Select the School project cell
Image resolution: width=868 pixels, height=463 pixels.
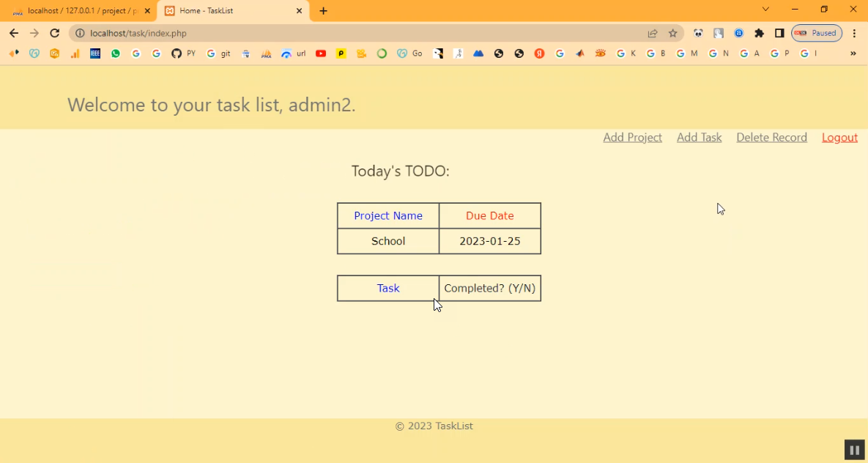point(388,242)
